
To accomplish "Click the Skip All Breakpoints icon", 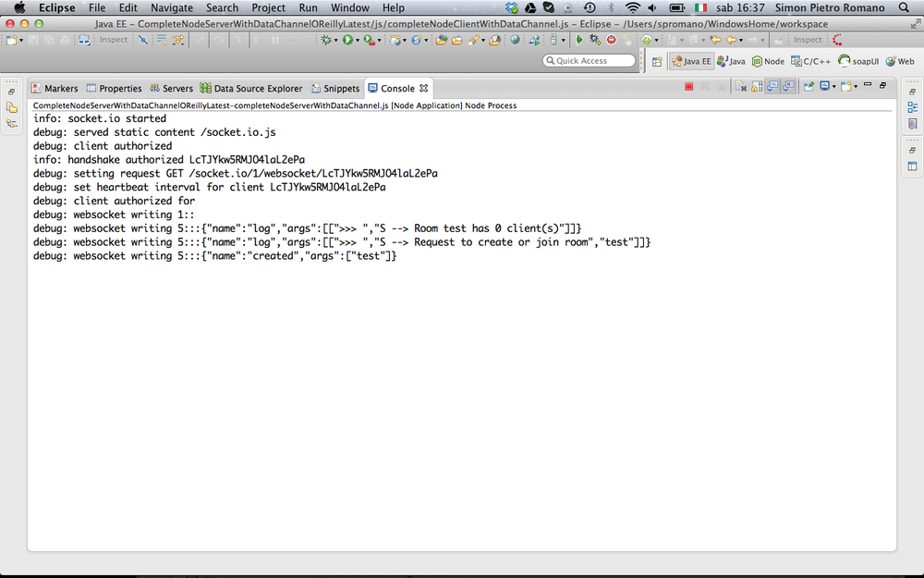I will [143, 40].
